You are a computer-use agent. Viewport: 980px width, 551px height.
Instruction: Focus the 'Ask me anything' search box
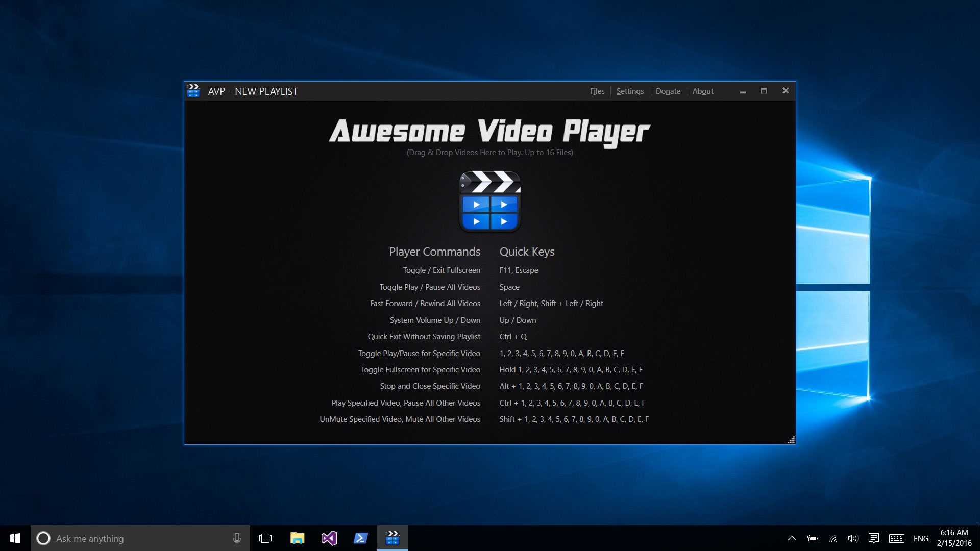pos(140,538)
